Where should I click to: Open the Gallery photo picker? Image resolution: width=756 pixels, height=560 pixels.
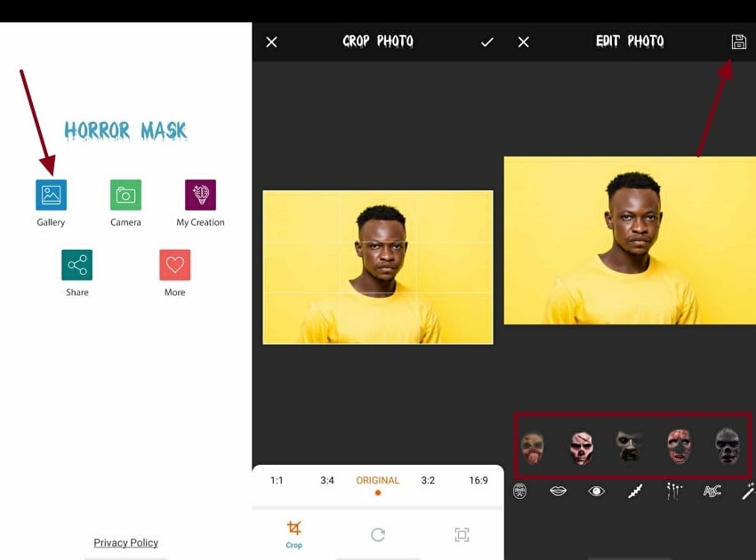click(x=51, y=196)
